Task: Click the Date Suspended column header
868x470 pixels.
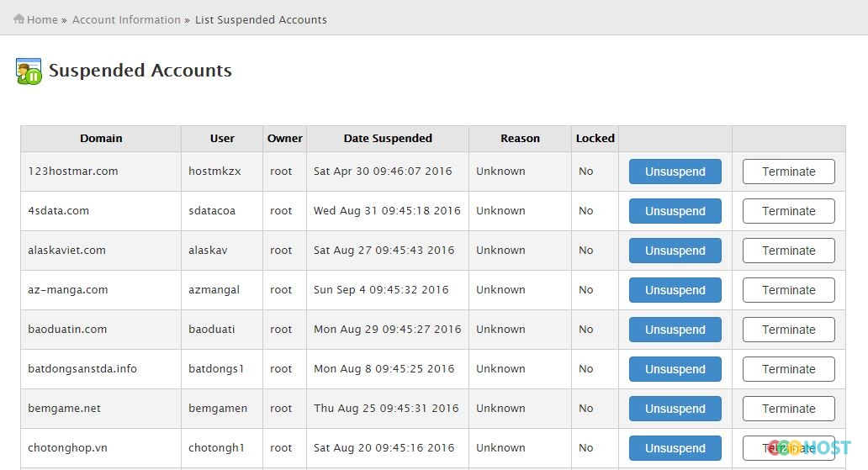Action: (x=388, y=139)
